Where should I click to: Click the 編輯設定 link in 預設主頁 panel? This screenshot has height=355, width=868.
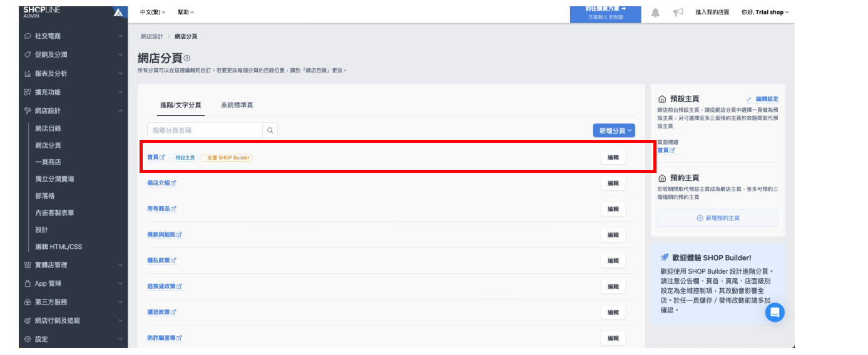[763, 99]
